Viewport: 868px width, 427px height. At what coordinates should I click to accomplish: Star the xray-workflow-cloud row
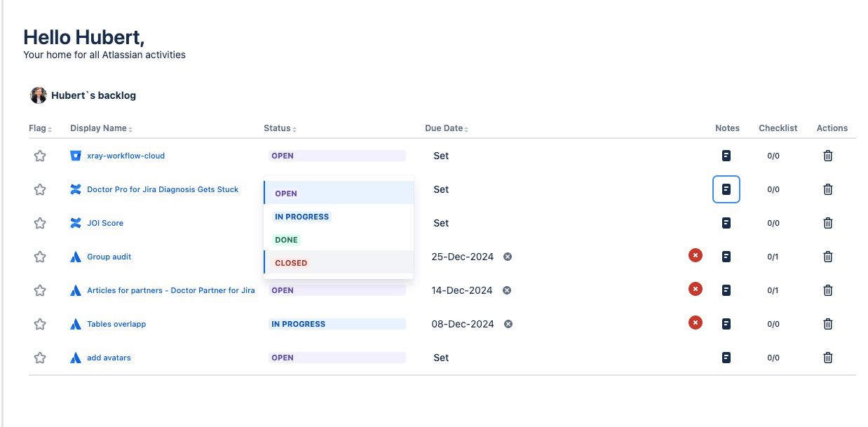[x=40, y=156]
